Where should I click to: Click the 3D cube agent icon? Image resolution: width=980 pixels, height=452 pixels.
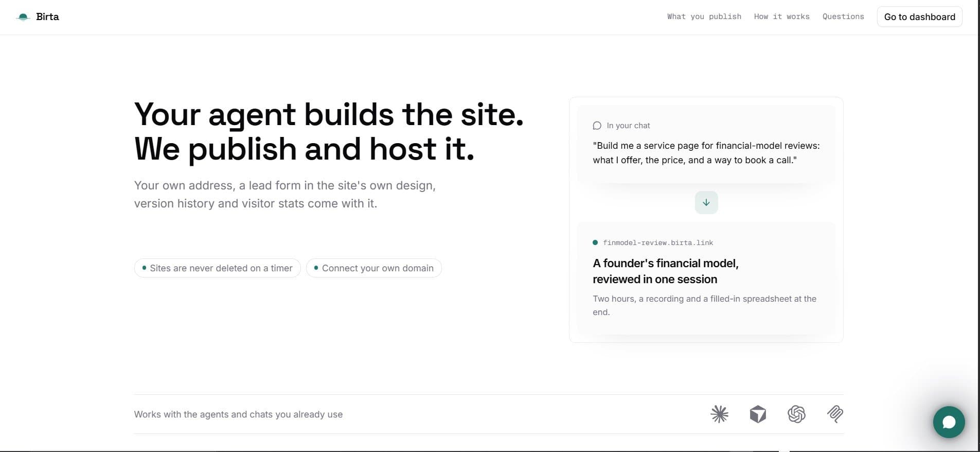tap(758, 414)
